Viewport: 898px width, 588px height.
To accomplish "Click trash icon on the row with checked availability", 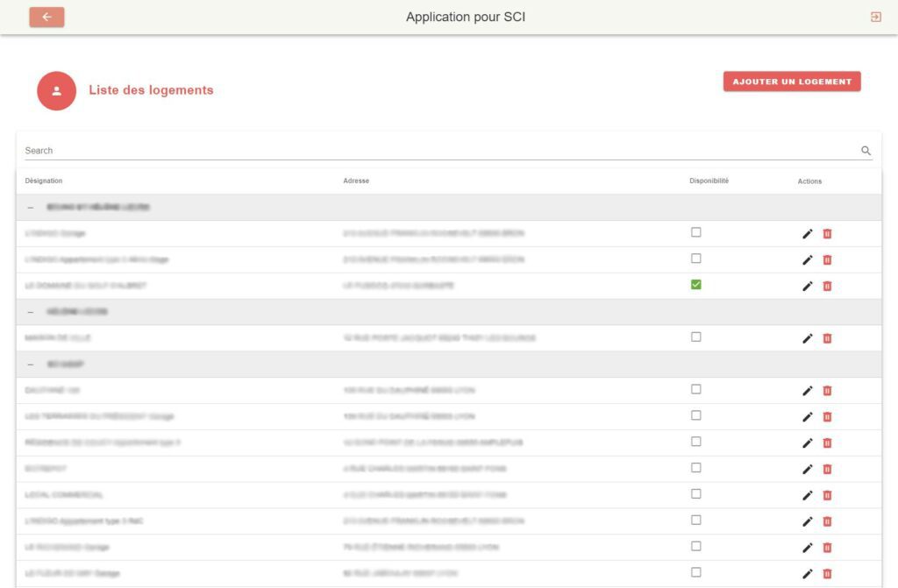I will click(x=827, y=286).
